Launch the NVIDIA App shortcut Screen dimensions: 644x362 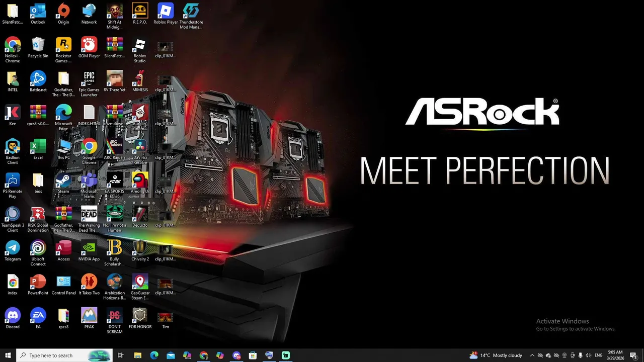(89, 250)
